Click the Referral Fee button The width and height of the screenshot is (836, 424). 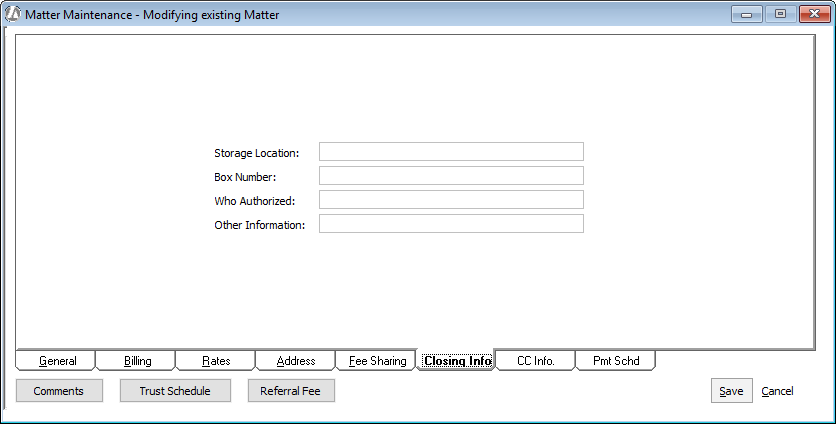click(x=291, y=391)
